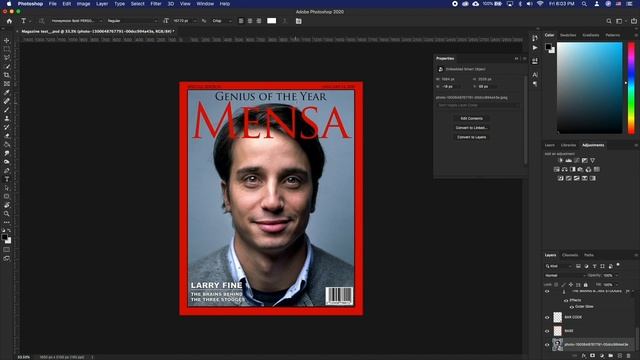Open Edit Toolbar three-dots button
Image resolution: width=640 pixels, height=360 pixels.
7,222
